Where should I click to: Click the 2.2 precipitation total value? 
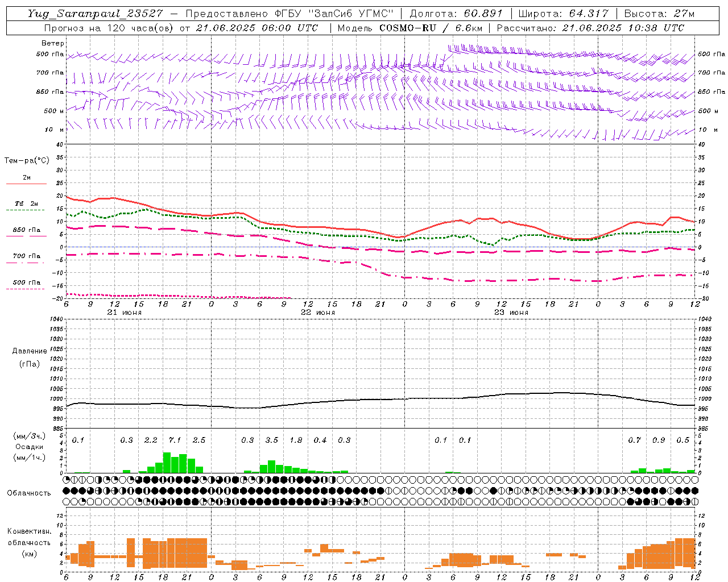151,440
